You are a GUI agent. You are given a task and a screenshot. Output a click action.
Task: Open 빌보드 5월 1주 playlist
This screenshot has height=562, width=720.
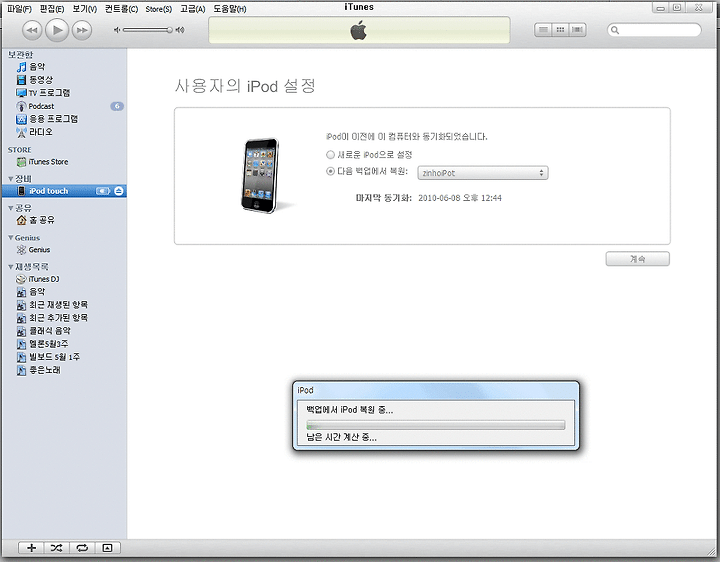[x=64, y=357]
